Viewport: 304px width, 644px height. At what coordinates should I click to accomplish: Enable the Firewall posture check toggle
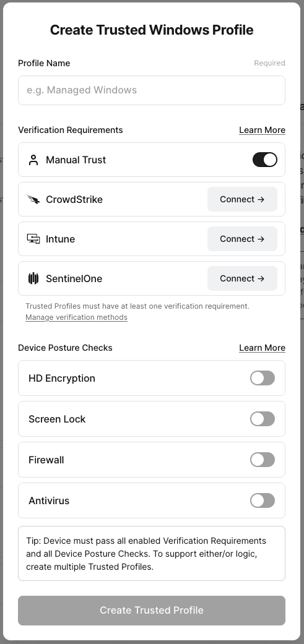tap(263, 460)
